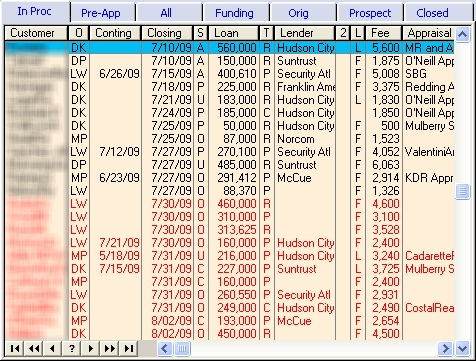Click the vertical scrollbar thumb
This screenshot has height=361, width=476.
coord(462,191)
